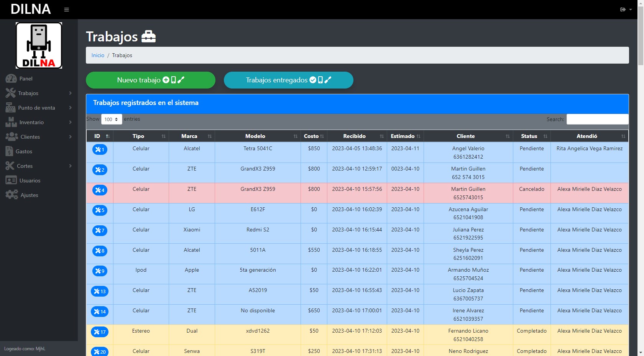Click the Clientes people icon
The height and width of the screenshot is (356, 644).
click(x=11, y=137)
